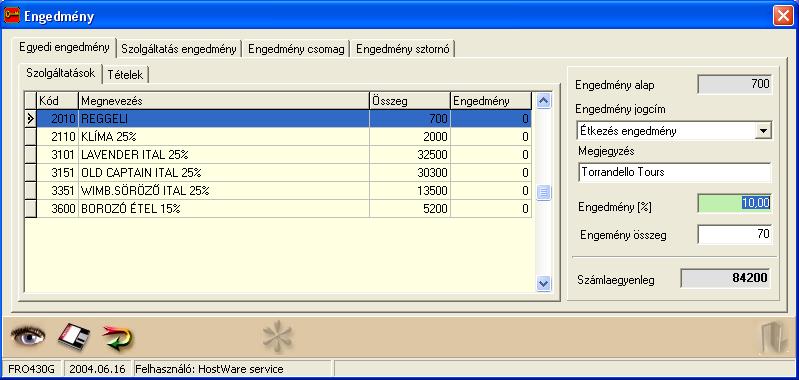Click status bar date 2004.06.16
Image resolution: width=799 pixels, height=380 pixels.
[98, 369]
